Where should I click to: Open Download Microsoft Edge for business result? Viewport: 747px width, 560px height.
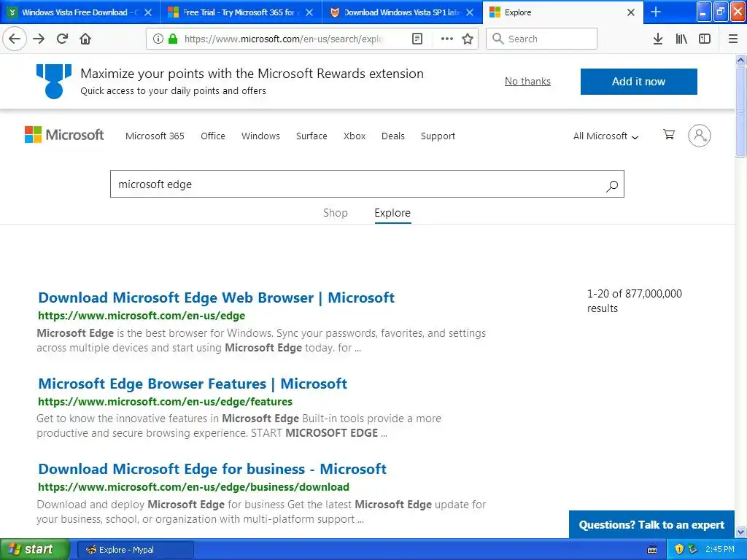click(212, 469)
